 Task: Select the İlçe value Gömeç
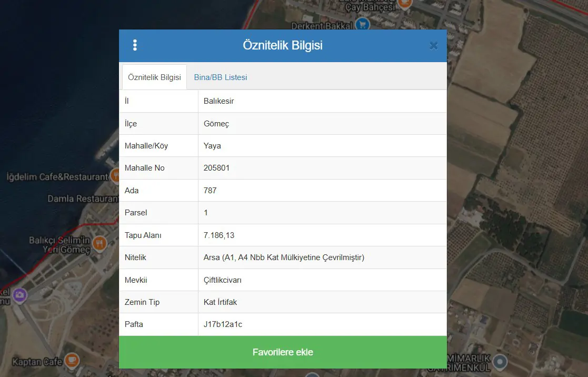pos(216,124)
